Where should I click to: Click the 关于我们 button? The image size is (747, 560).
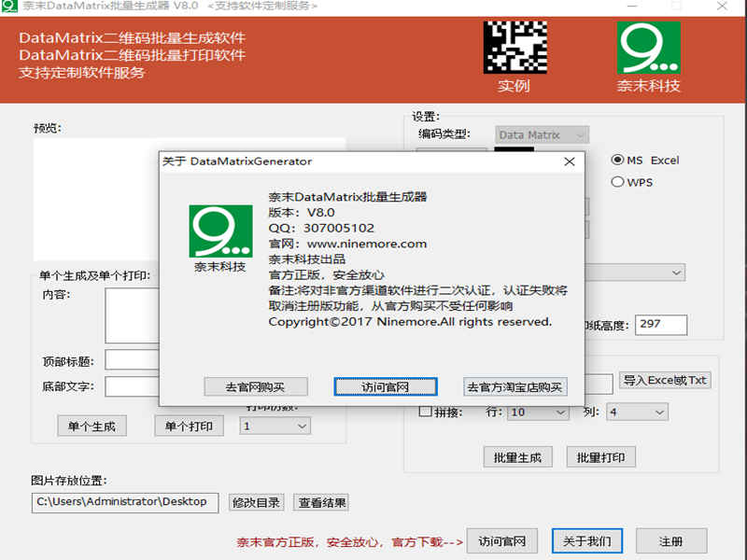point(587,541)
